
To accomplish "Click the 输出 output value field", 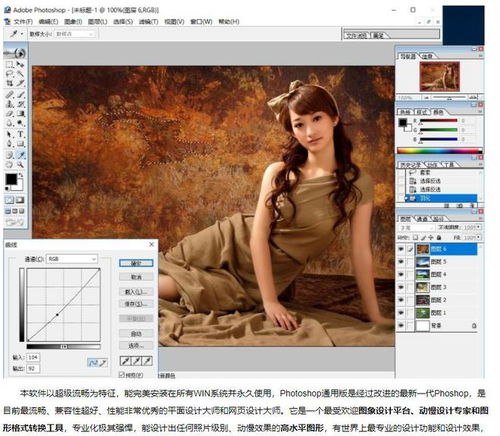I will tap(33, 369).
